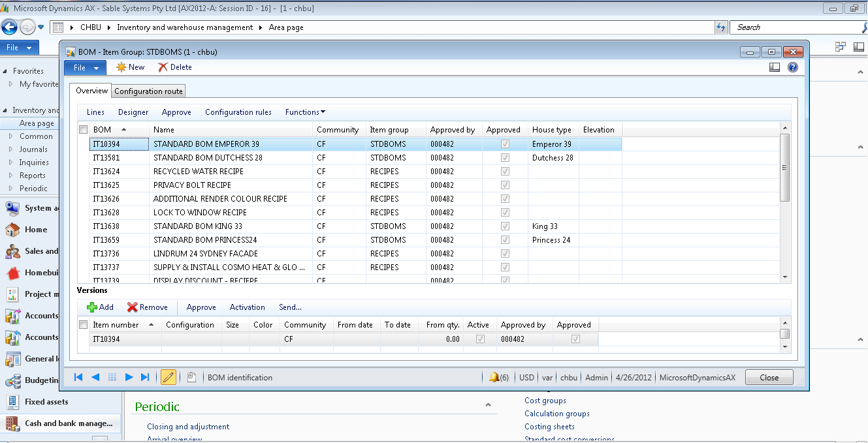Jump to last record navigation arrow
868x443 pixels.
tap(145, 377)
